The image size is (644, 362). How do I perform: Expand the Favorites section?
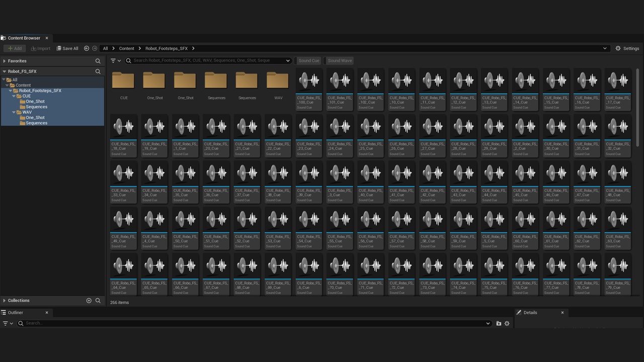tap(5, 61)
